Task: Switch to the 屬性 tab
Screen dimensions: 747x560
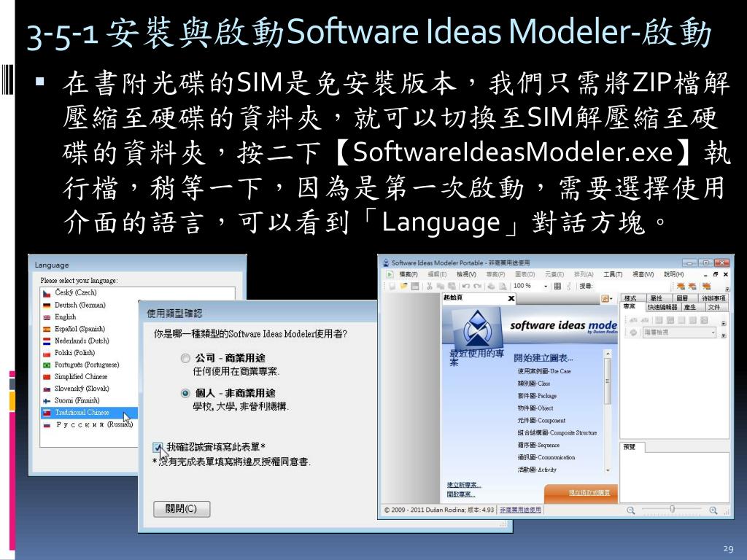Action: (x=659, y=298)
